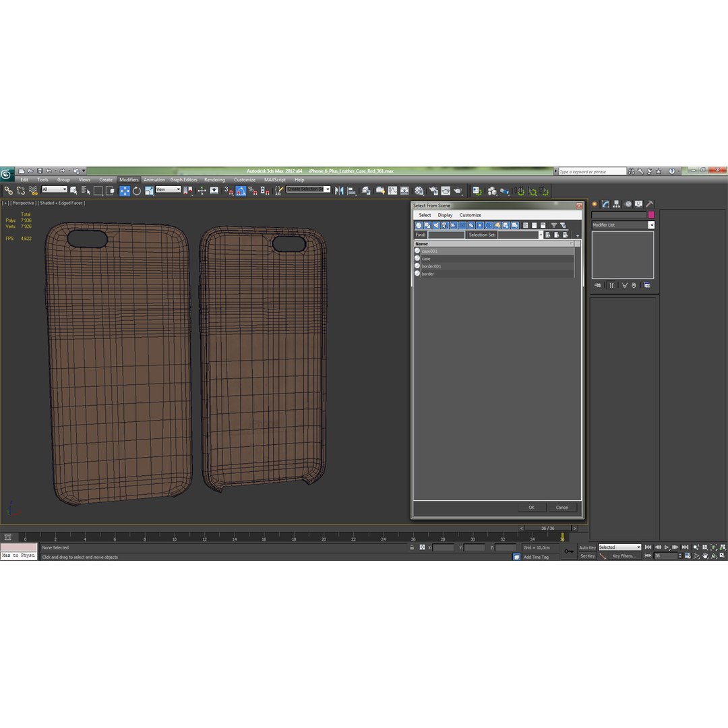Screen dimensions: 728x728
Task: Open the Modifiers menu
Action: click(129, 180)
